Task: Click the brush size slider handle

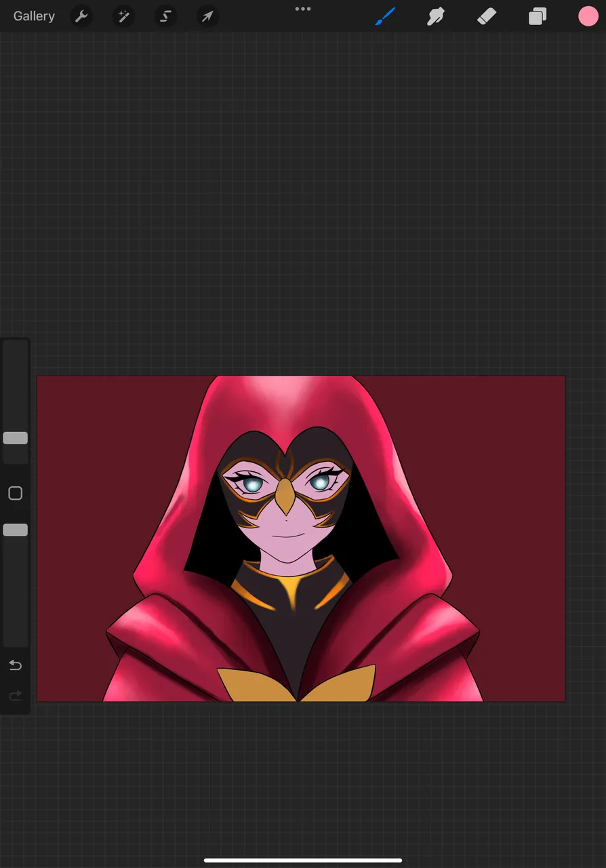Action: (15, 438)
